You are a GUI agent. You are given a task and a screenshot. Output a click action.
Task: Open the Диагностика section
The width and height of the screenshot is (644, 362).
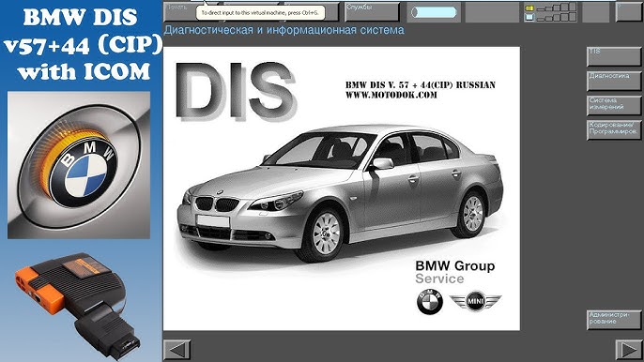pyautogui.click(x=614, y=81)
